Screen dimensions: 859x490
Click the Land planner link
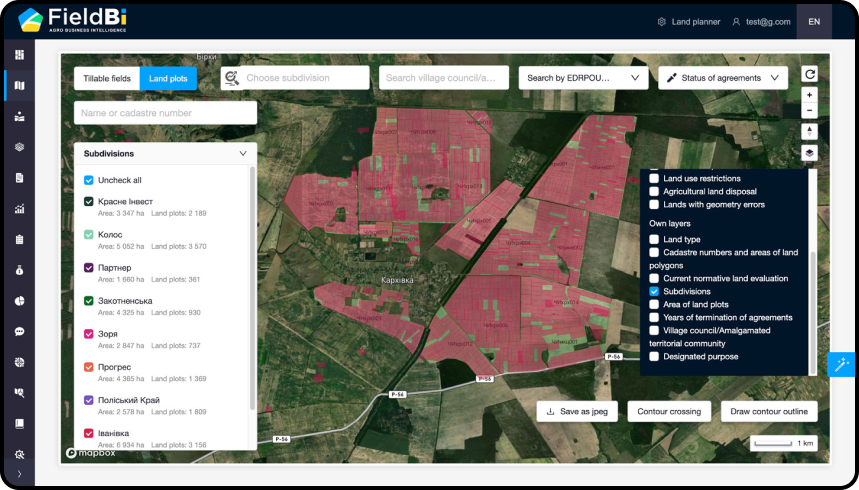[x=696, y=22]
